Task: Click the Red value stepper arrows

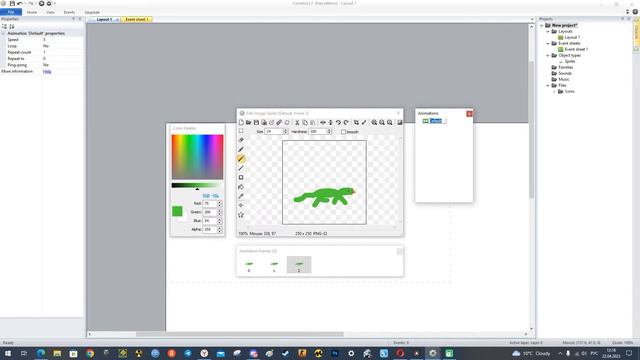Action: pos(220,203)
